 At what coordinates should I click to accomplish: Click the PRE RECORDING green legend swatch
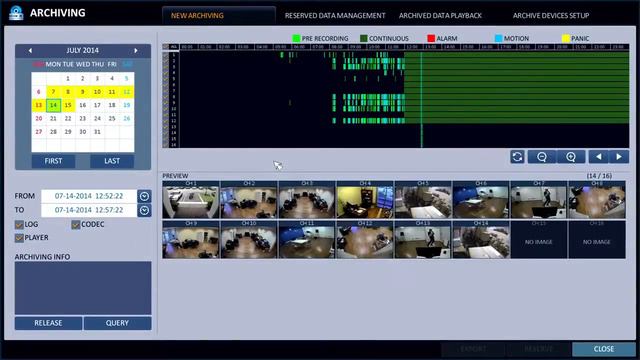pyautogui.click(x=296, y=38)
